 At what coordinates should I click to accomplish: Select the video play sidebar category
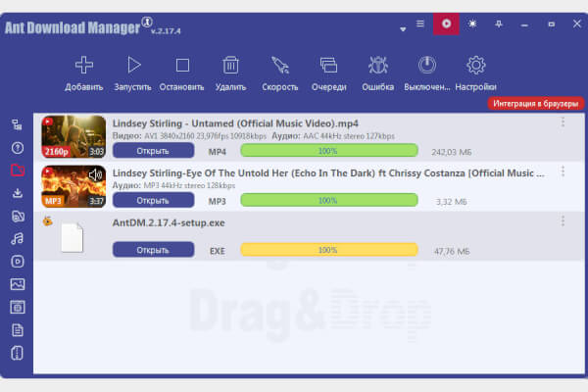[x=18, y=262]
